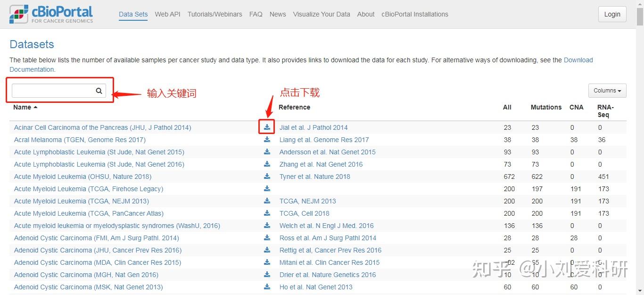Download Adenoid Cystic Carcinoma (FMI) data
The height and width of the screenshot is (295, 644).
267,237
